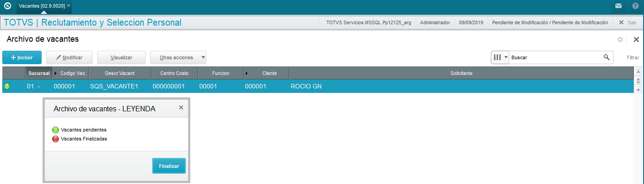644x184 pixels.
Task: Click the date 09/09/2019
Action: [x=471, y=22]
